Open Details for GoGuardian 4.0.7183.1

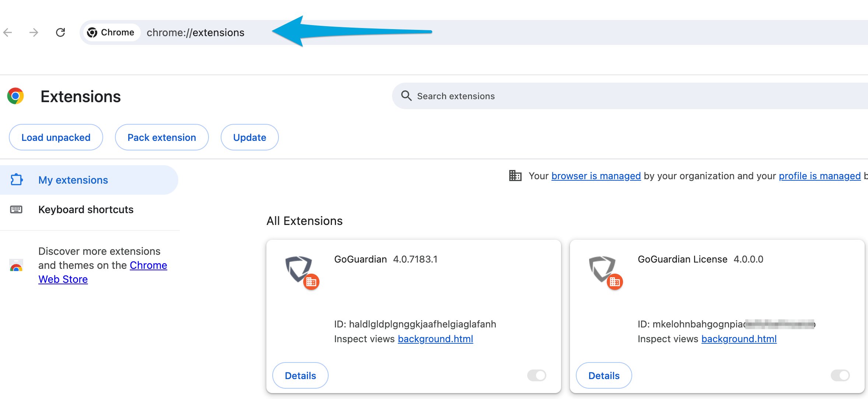pos(300,375)
